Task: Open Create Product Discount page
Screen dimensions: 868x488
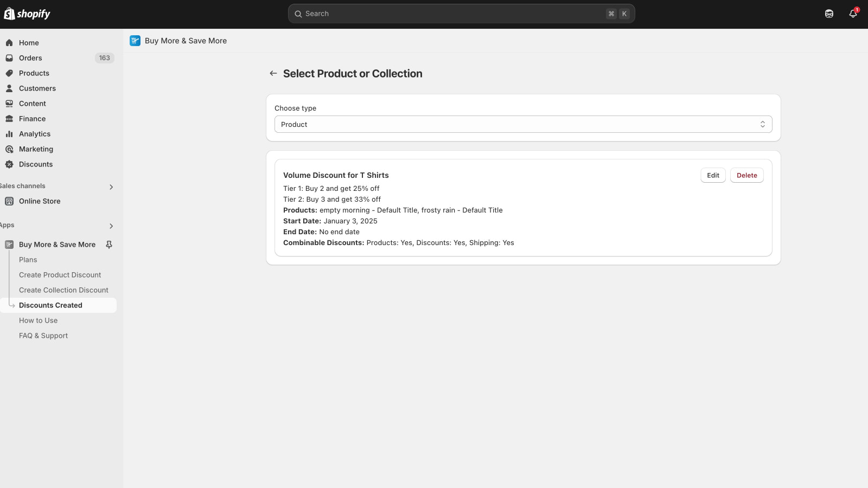Action: tap(60, 275)
